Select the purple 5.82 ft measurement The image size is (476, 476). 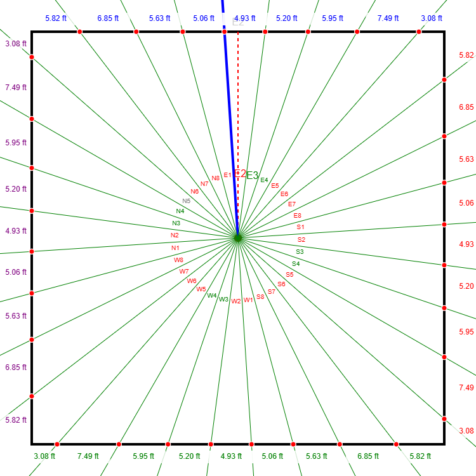16,420
